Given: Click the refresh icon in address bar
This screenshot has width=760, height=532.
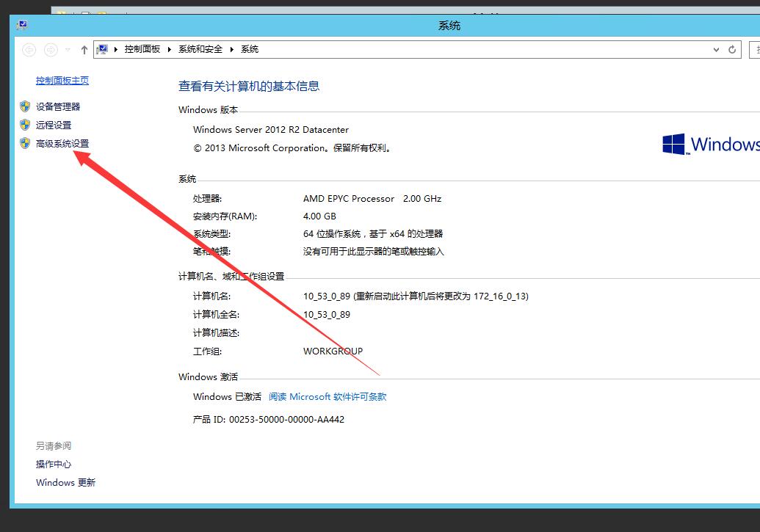Looking at the screenshot, I should pyautogui.click(x=732, y=50).
